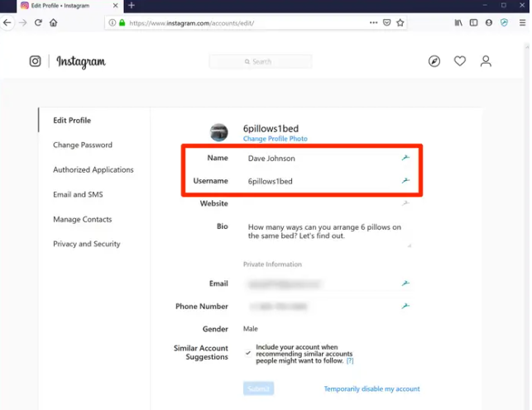Open Manage Contacts settings

click(x=83, y=219)
